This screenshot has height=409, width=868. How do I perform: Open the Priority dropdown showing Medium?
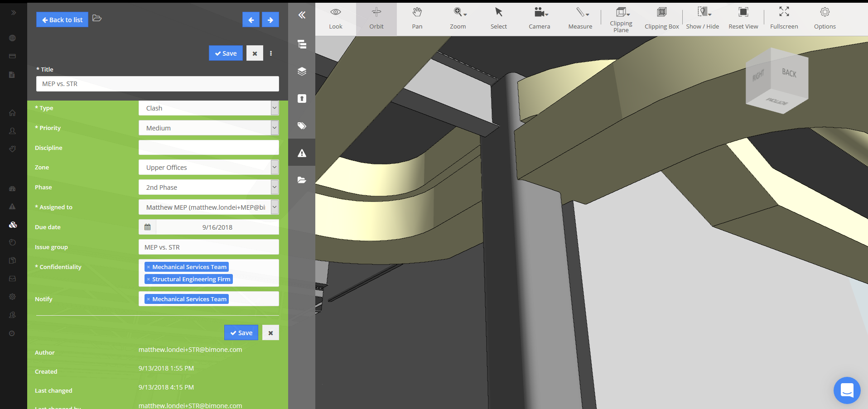(x=208, y=128)
